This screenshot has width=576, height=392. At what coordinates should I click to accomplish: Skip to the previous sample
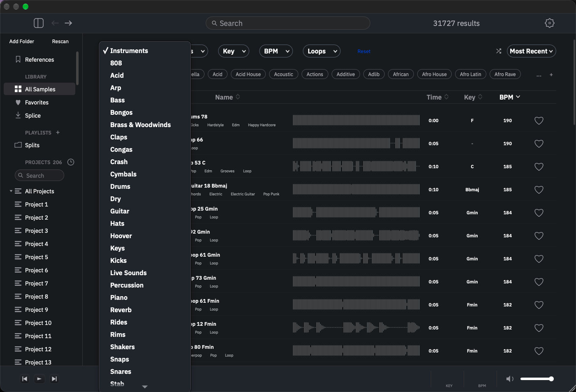tap(25, 379)
